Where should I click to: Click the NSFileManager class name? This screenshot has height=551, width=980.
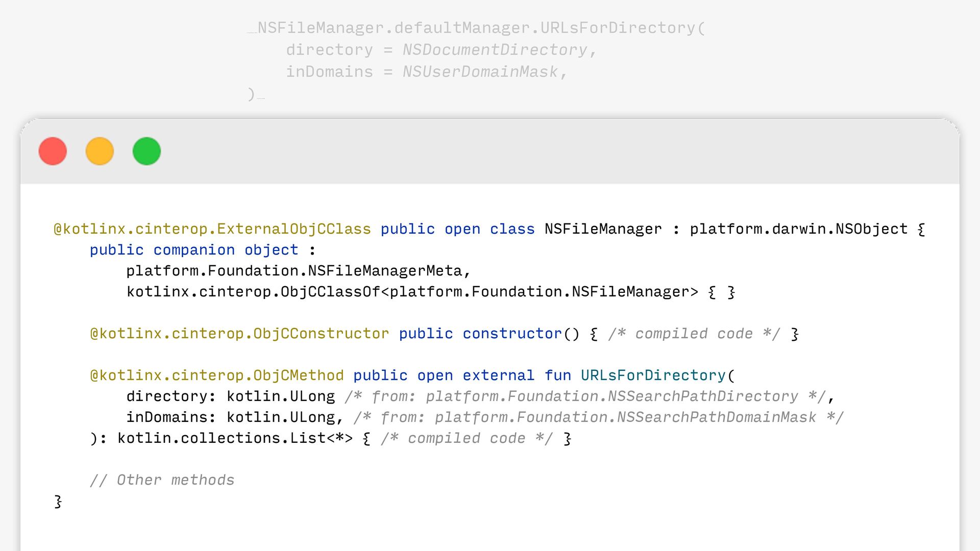603,229
